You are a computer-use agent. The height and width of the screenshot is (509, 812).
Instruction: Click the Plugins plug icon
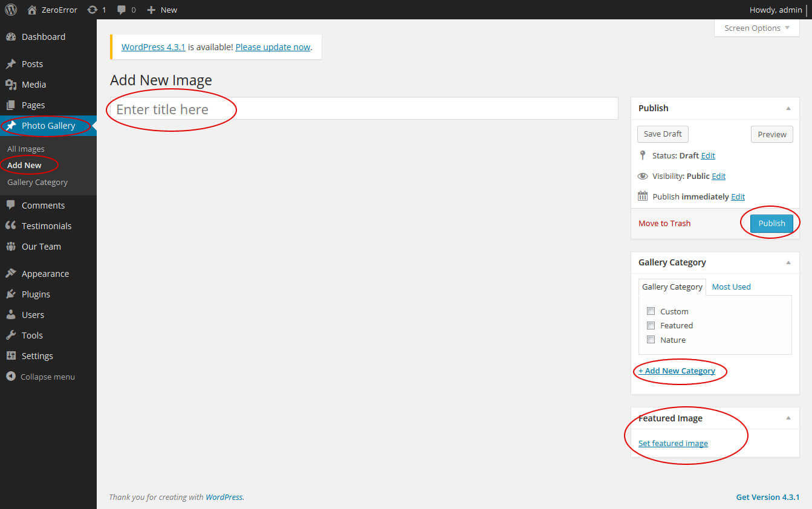tap(11, 294)
